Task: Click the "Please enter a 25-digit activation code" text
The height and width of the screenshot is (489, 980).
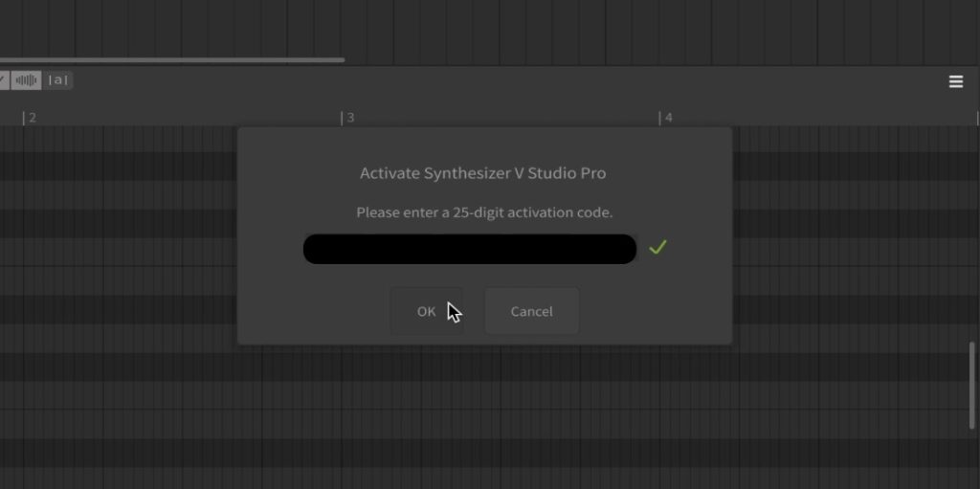Action: pyautogui.click(x=483, y=212)
